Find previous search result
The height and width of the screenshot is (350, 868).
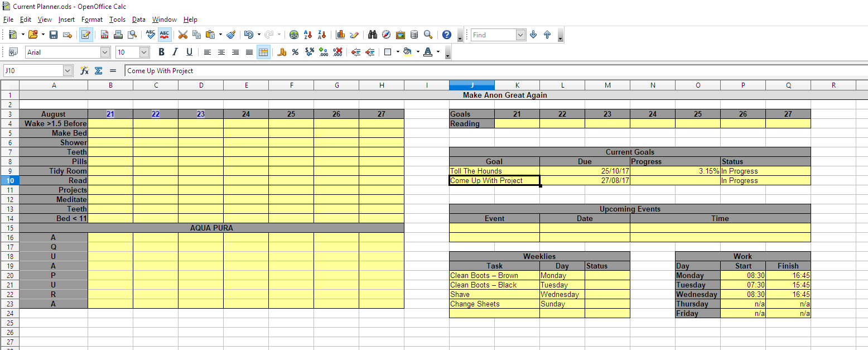(547, 35)
